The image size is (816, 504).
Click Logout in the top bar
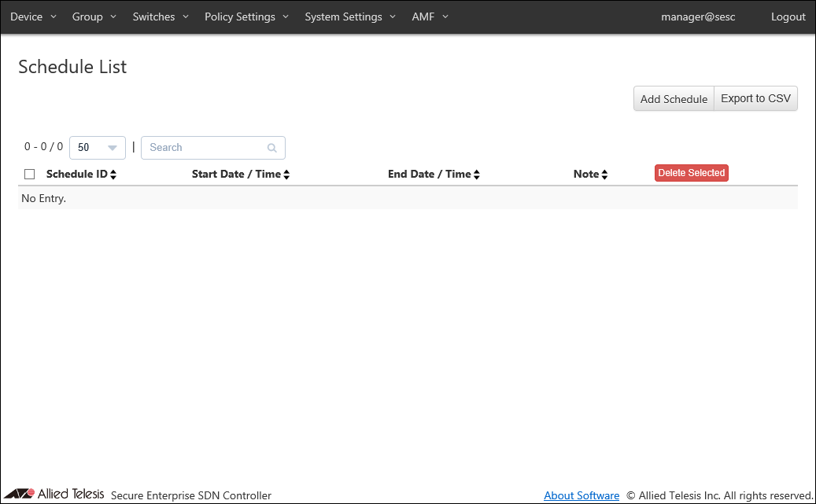click(788, 17)
